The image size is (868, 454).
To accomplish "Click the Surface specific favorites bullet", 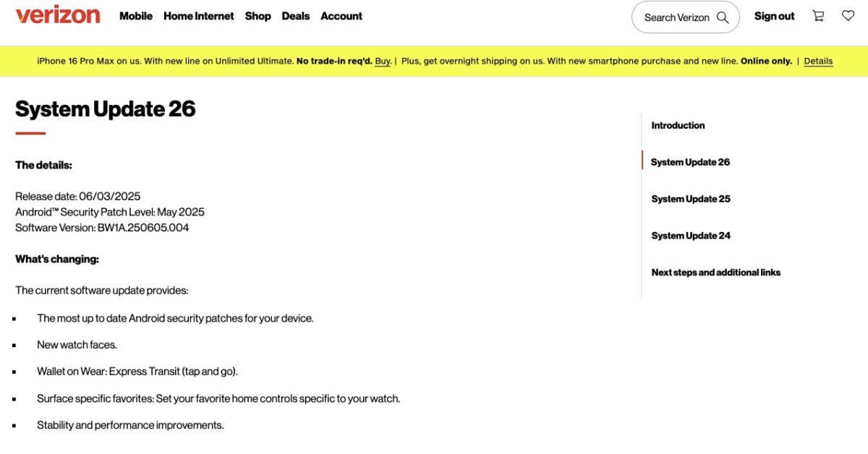I will click(218, 398).
